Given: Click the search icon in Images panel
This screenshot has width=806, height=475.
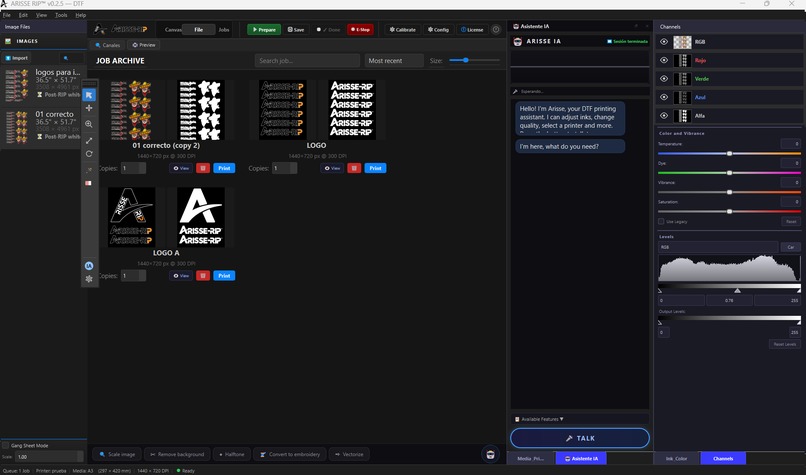Looking at the screenshot, I should pos(66,58).
